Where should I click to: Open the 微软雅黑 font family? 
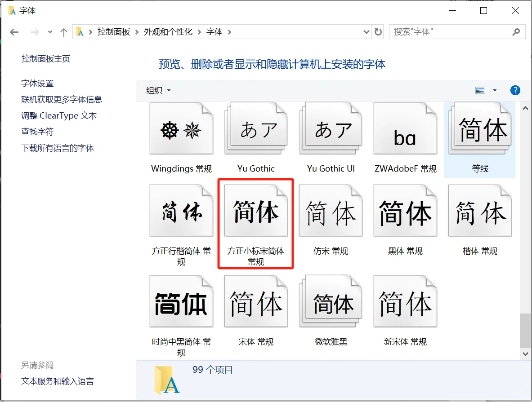coord(331,301)
